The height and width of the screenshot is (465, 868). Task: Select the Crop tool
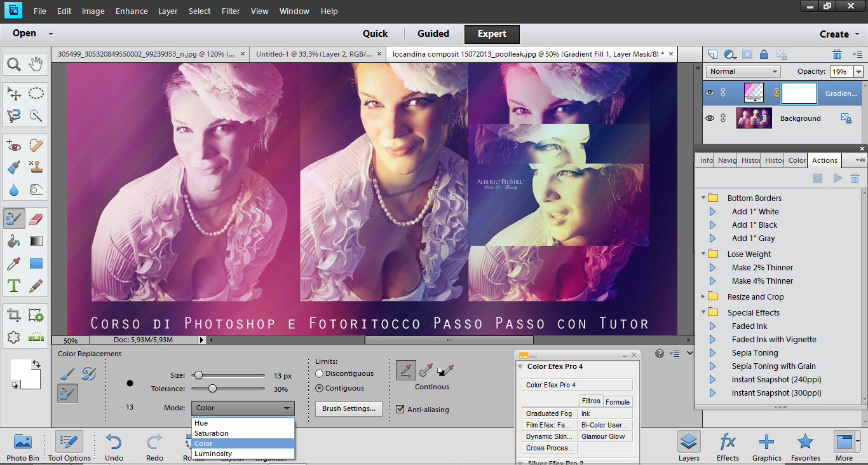(14, 315)
